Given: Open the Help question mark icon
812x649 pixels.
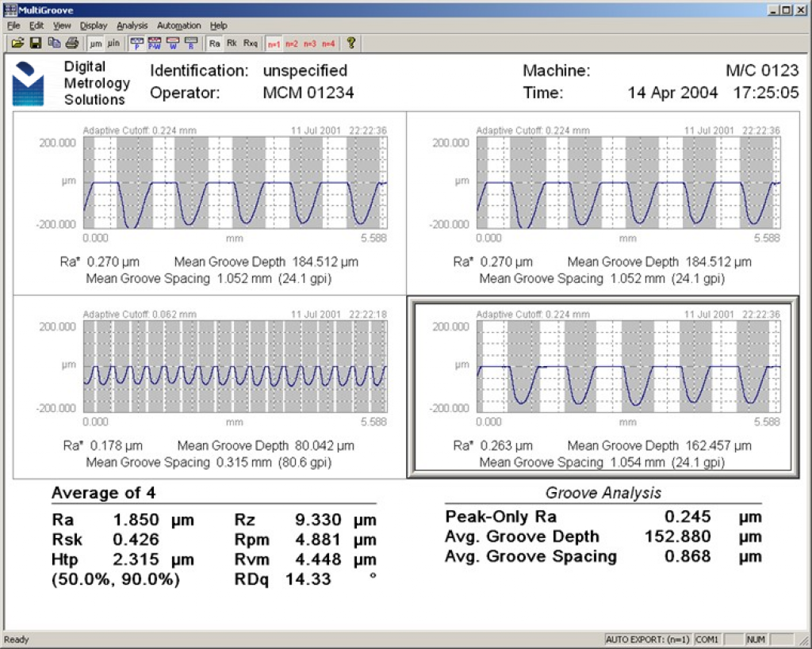Looking at the screenshot, I should click(350, 43).
